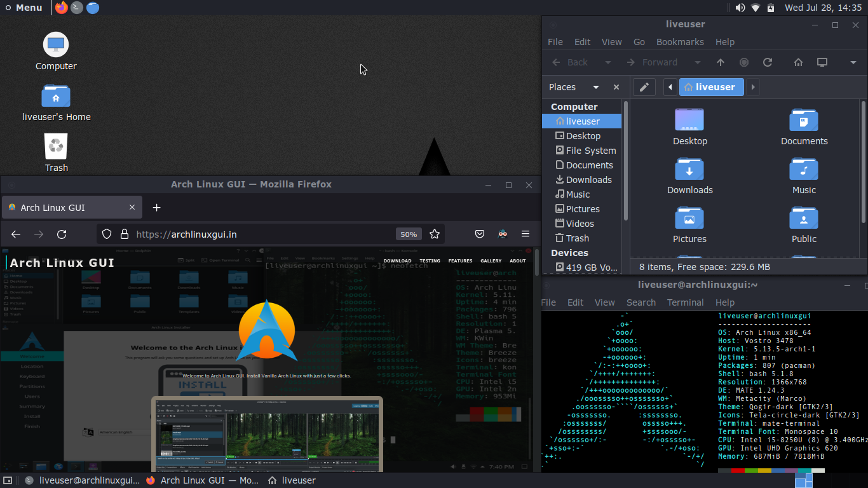The width and height of the screenshot is (868, 488).
Task: Go to the home folder via toolbar icon
Action: (798, 62)
